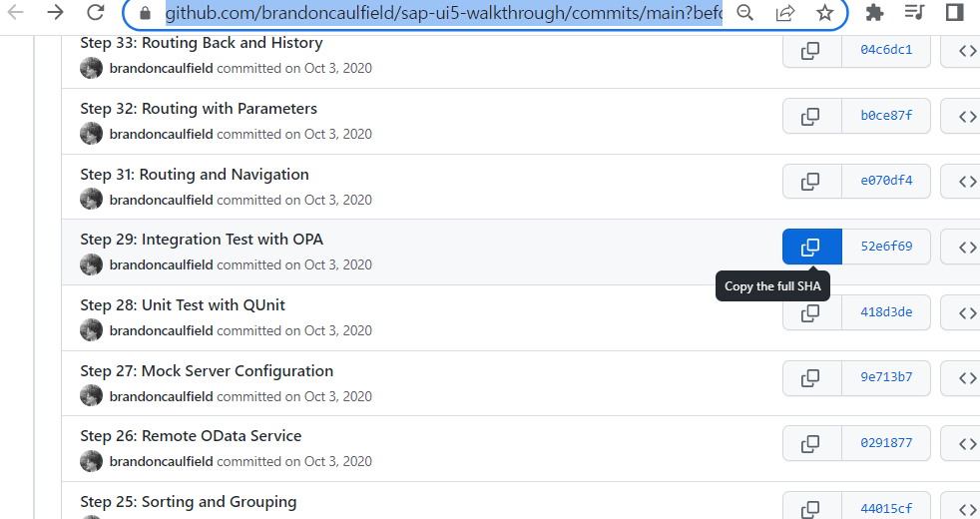980x519 pixels.
Task: Open brandoncaulfield profile on Step 33 commit
Action: pyautogui.click(x=162, y=68)
